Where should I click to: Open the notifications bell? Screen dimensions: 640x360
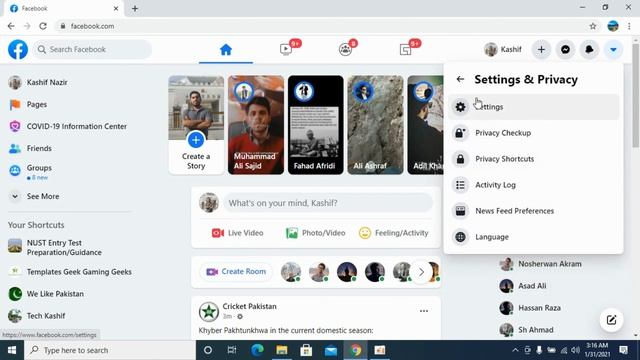tap(589, 49)
